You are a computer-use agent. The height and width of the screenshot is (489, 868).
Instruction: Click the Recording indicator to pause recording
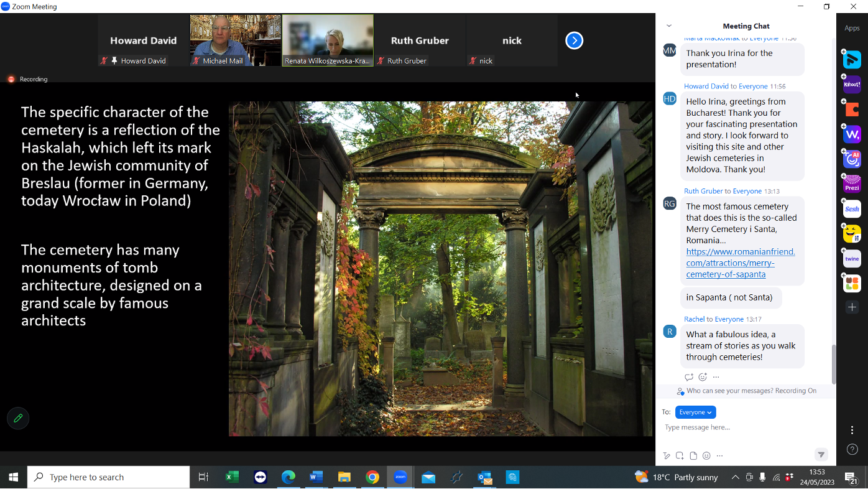[x=11, y=79]
